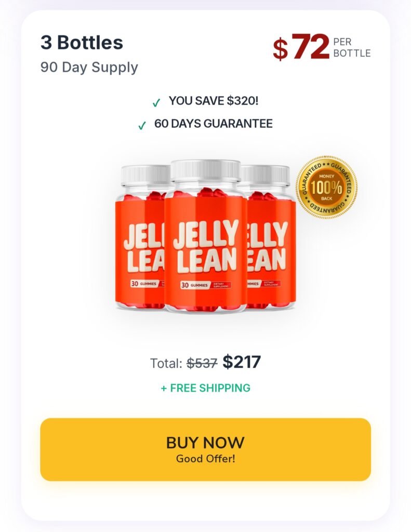Click the DIETARY SUPPLEMENT tag on center bottle

220,285
